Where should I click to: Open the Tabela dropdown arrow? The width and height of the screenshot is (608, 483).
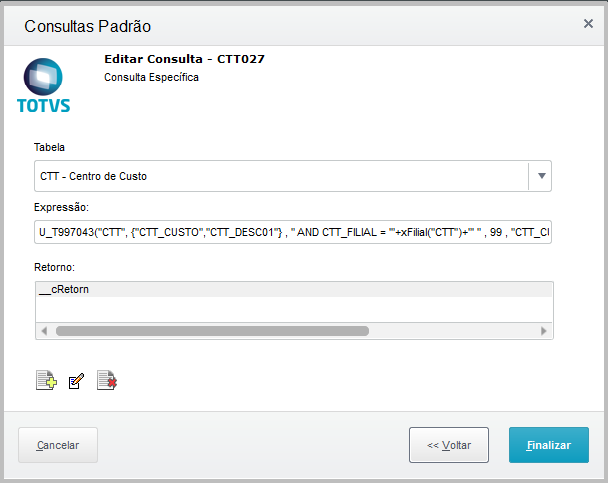pos(541,176)
